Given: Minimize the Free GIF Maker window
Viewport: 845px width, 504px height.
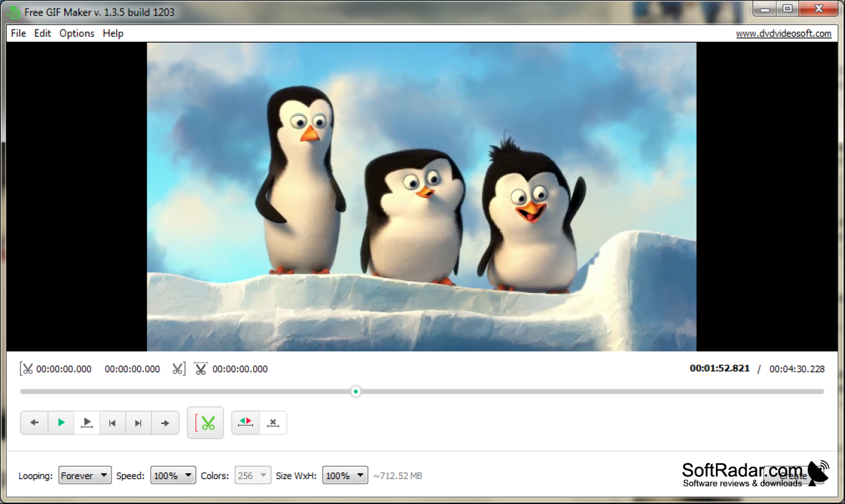Looking at the screenshot, I should point(764,9).
